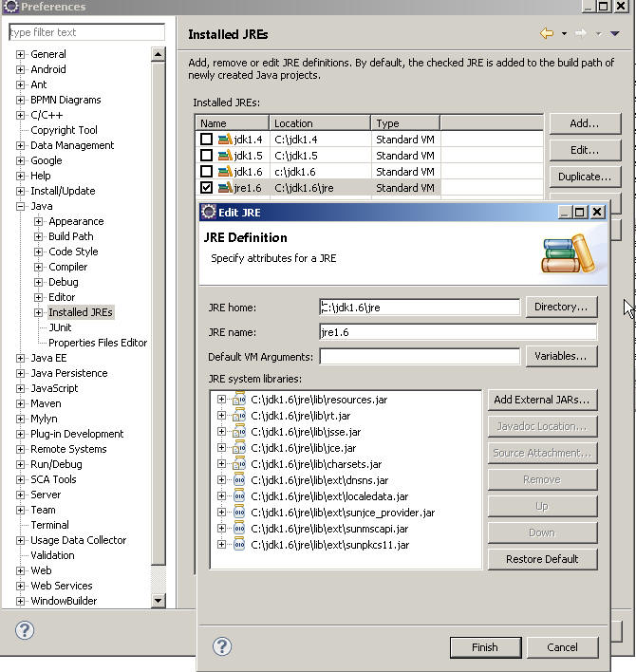Click the preferences tree scroll up arrow
Screen dimensions: 636x672
[x=159, y=54]
